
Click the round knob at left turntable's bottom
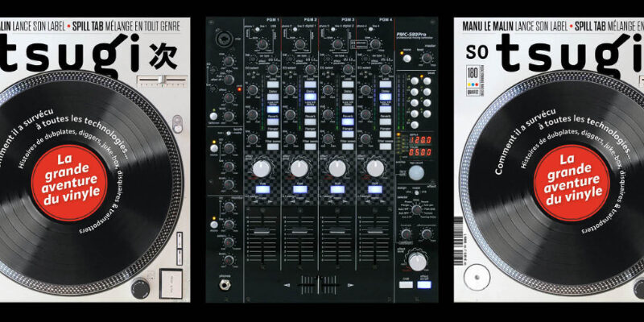click(140, 288)
